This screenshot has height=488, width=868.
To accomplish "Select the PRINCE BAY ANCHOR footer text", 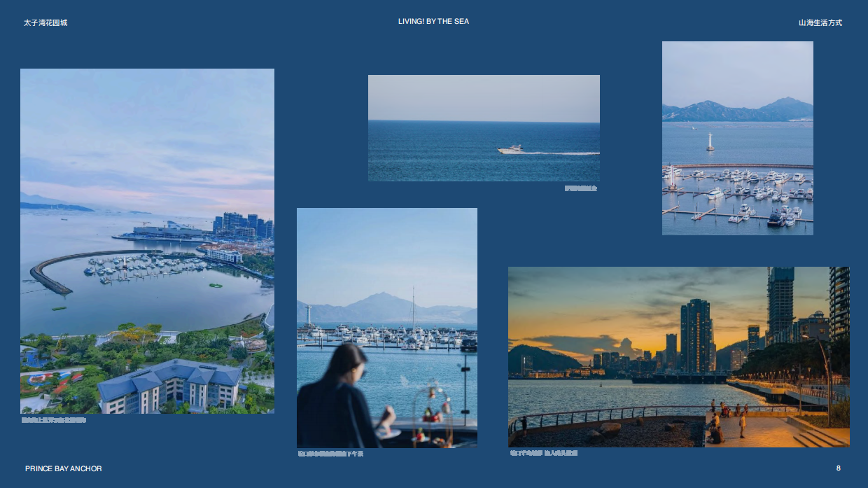I will click(64, 468).
